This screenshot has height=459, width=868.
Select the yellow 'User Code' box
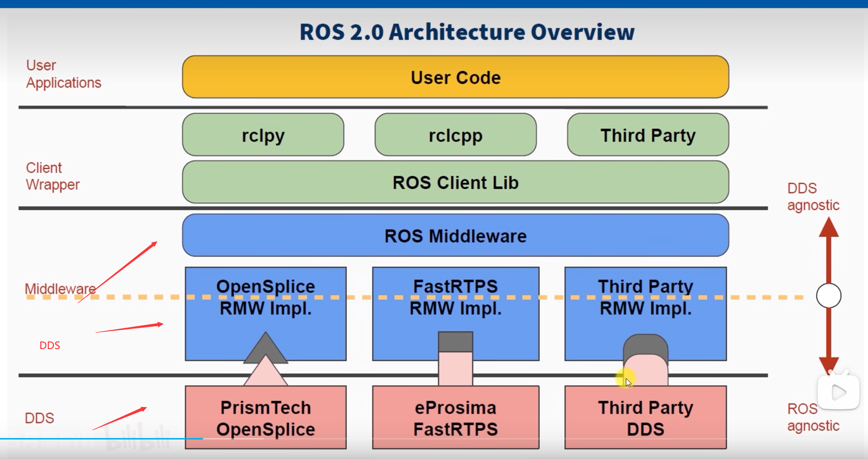tap(455, 77)
